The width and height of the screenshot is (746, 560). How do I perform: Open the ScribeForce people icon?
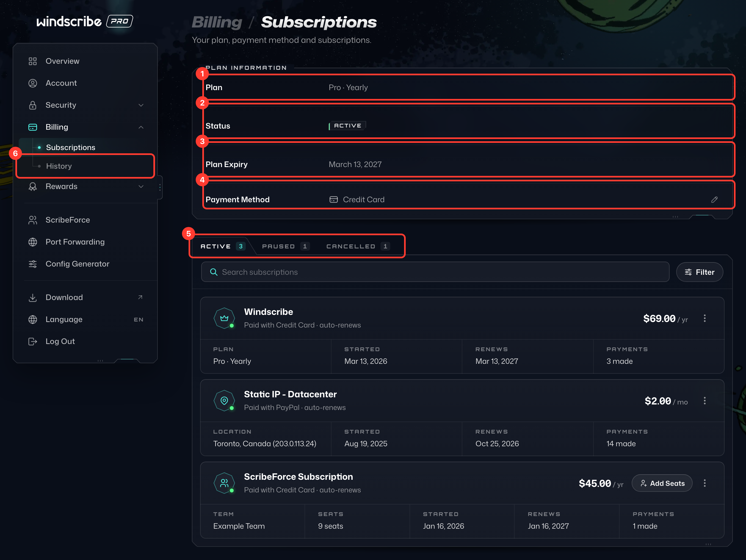(x=33, y=220)
